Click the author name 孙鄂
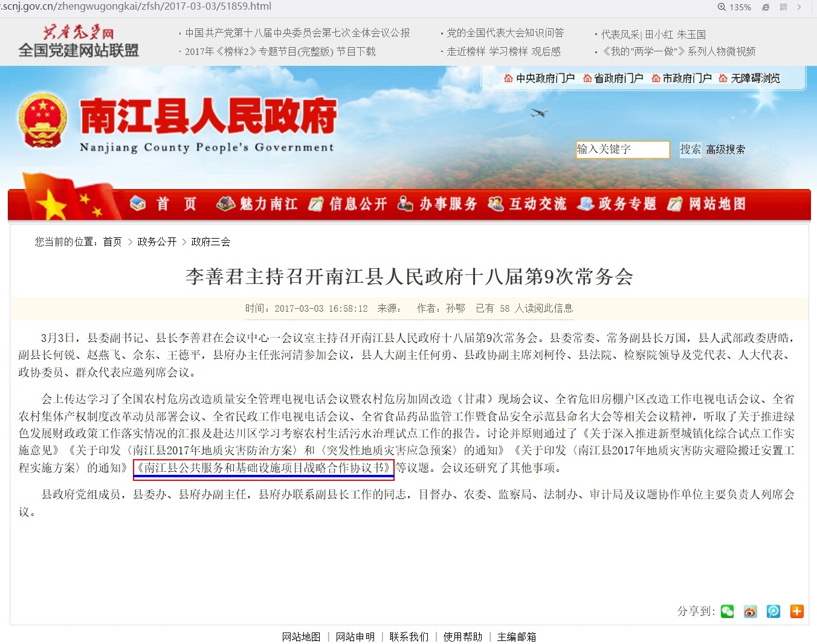The height and width of the screenshot is (644, 817). [x=456, y=308]
